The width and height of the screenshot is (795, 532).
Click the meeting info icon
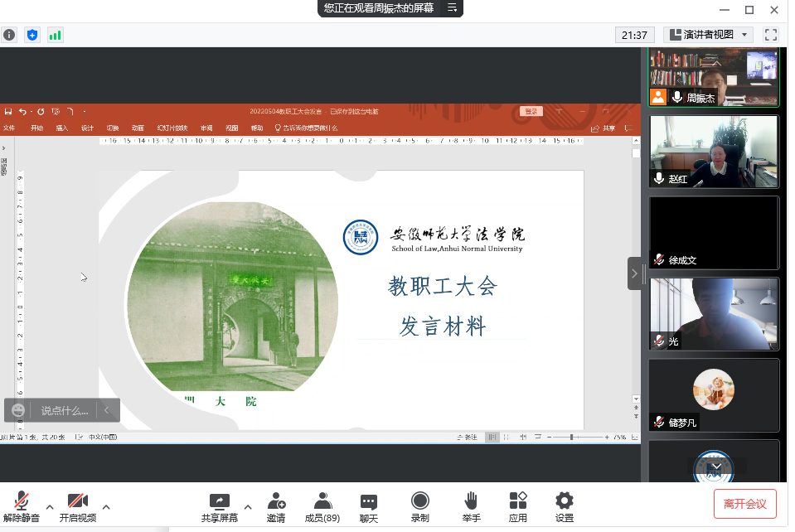click(x=9, y=35)
